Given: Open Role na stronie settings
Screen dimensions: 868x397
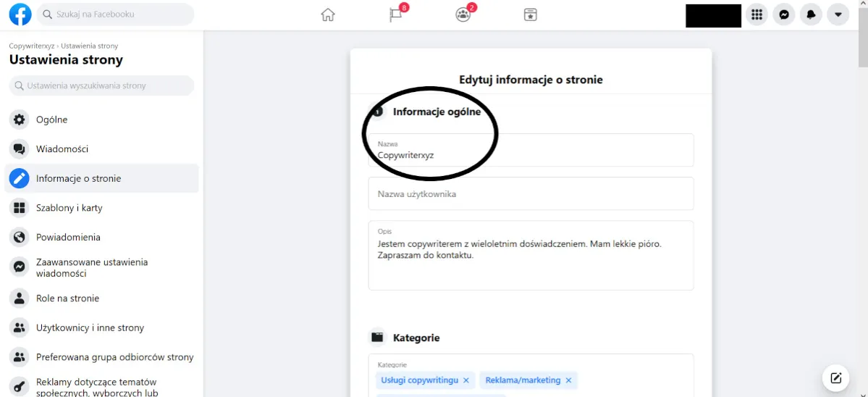Looking at the screenshot, I should pyautogui.click(x=67, y=298).
